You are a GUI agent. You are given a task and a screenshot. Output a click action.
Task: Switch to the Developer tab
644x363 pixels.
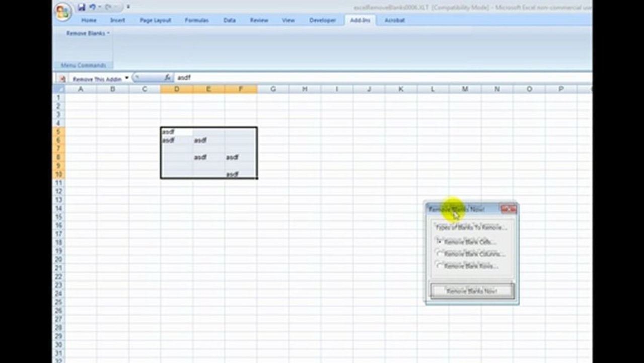click(322, 20)
